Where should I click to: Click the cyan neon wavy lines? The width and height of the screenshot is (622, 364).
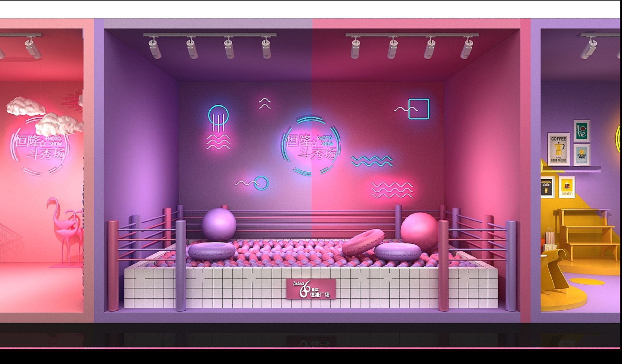(372, 161)
